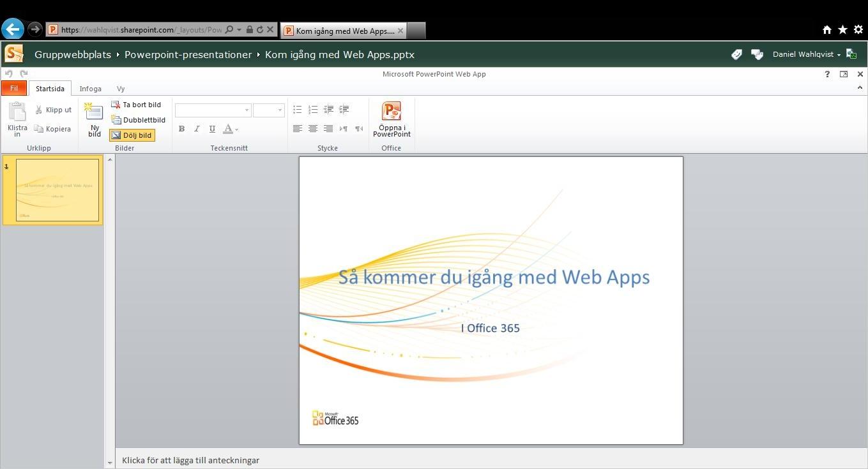
Task: Open the font name dropdown
Action: [x=247, y=110]
